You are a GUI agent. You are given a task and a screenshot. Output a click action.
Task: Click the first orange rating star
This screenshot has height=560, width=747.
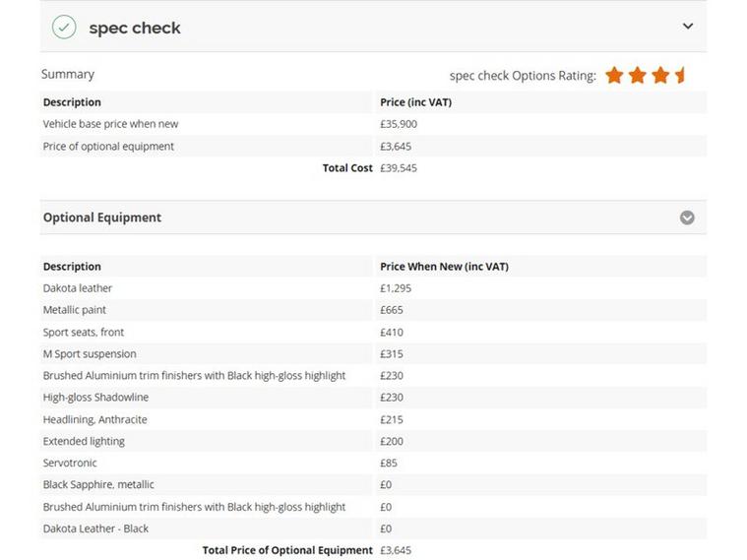[x=614, y=75]
